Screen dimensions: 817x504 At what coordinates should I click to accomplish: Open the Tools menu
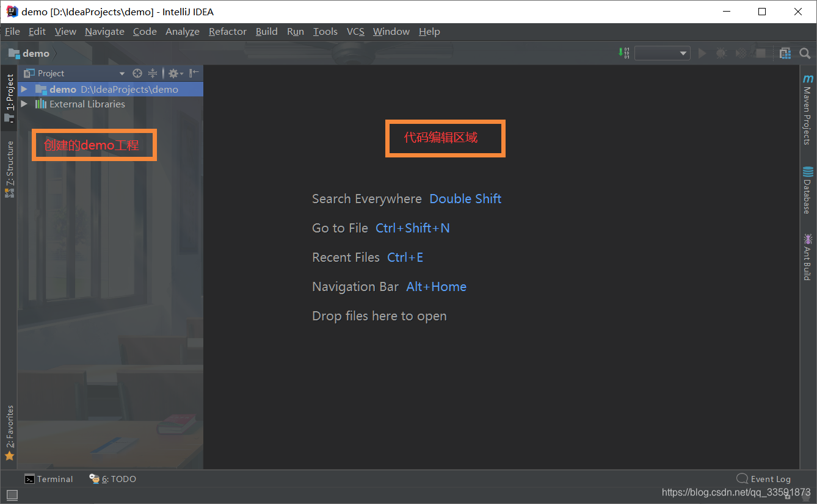tap(325, 32)
